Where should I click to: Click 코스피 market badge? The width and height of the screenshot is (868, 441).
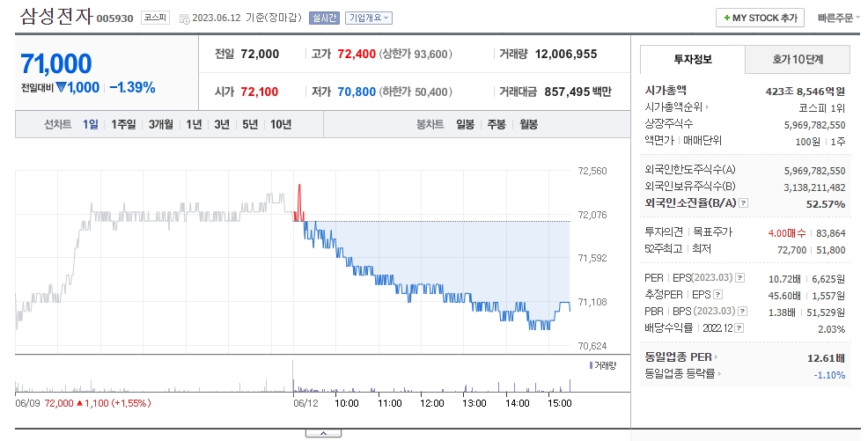point(155,18)
